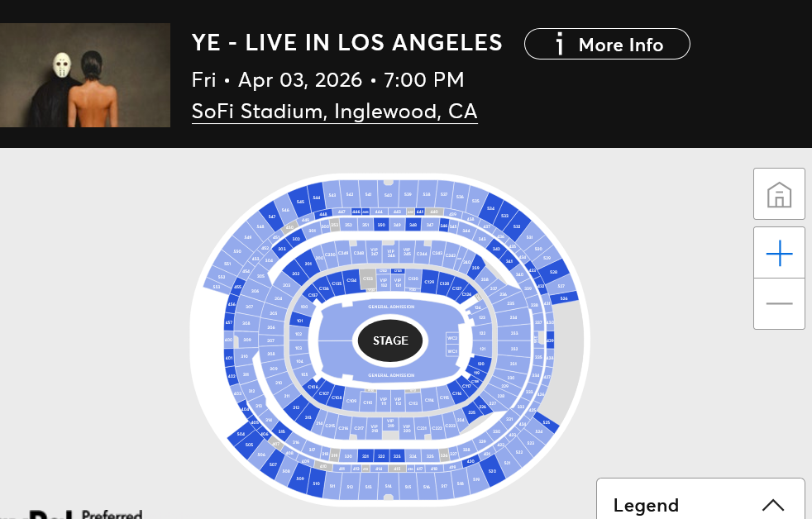
Task: Click the event album artwork thumbnail
Action: [85, 75]
